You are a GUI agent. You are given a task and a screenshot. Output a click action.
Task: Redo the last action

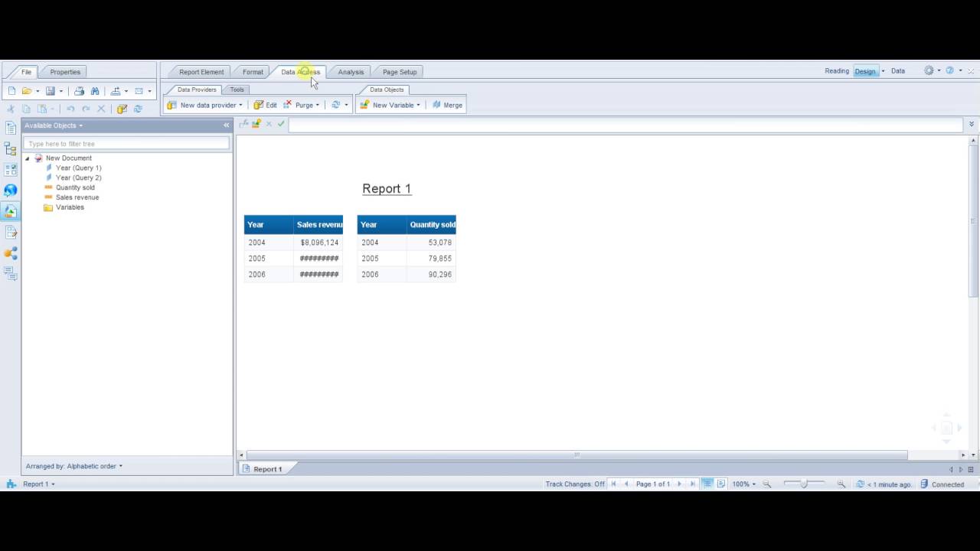click(x=86, y=109)
